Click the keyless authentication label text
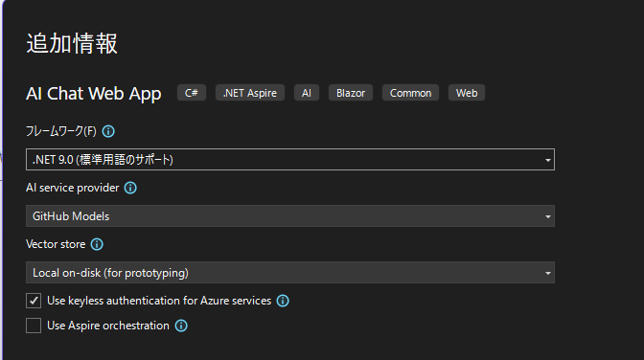This screenshot has height=360, width=644. pos(159,301)
